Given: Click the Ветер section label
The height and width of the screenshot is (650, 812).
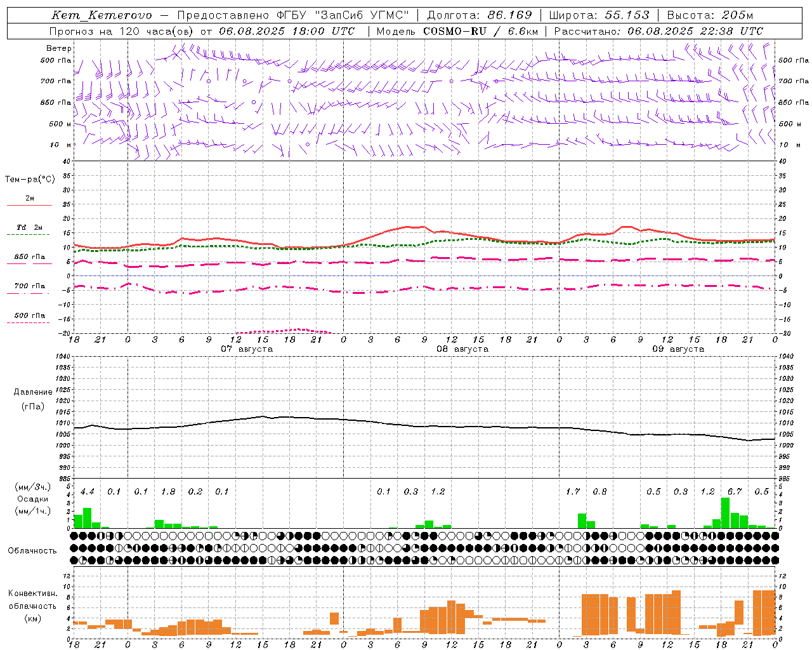Looking at the screenshot, I should [59, 48].
